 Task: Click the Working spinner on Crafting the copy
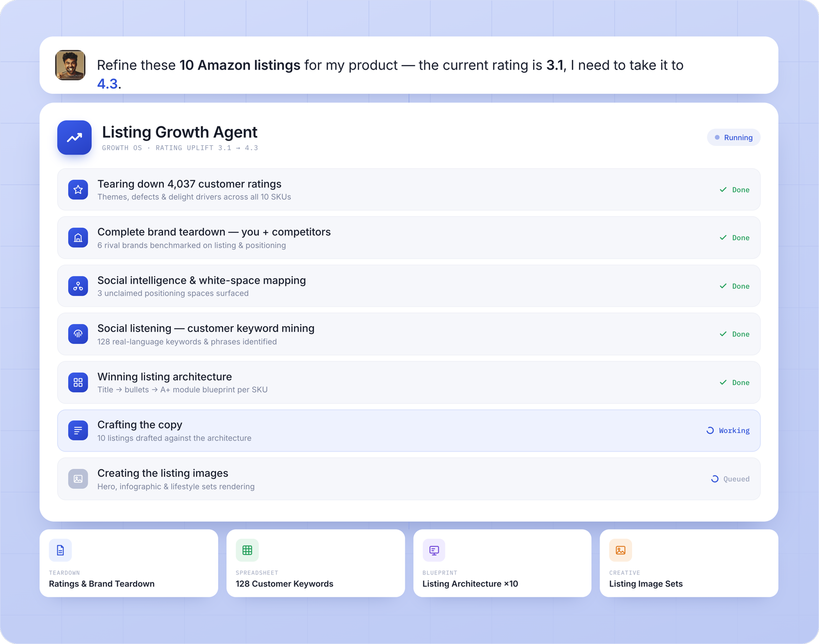click(x=710, y=431)
